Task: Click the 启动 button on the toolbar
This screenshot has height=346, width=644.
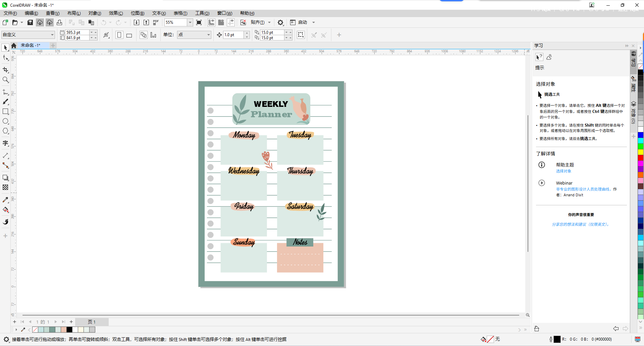Action: pyautogui.click(x=302, y=22)
